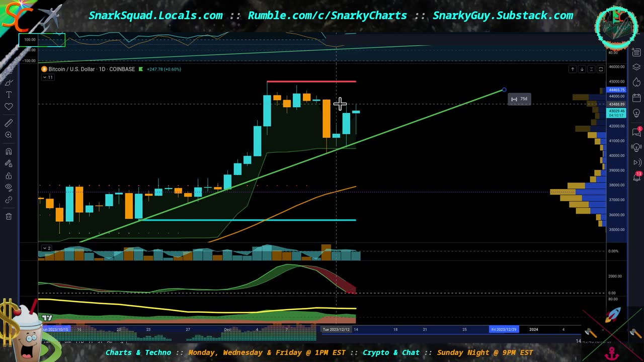Click the Sun 2023/10/15 date label
Image resolution: width=644 pixels, height=362 pixels.
coord(54,329)
